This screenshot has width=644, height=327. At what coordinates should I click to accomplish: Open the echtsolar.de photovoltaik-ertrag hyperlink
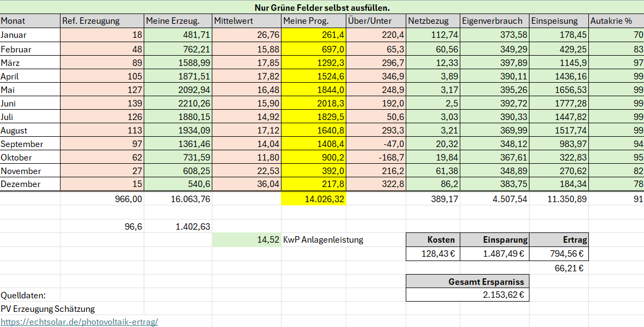79,322
